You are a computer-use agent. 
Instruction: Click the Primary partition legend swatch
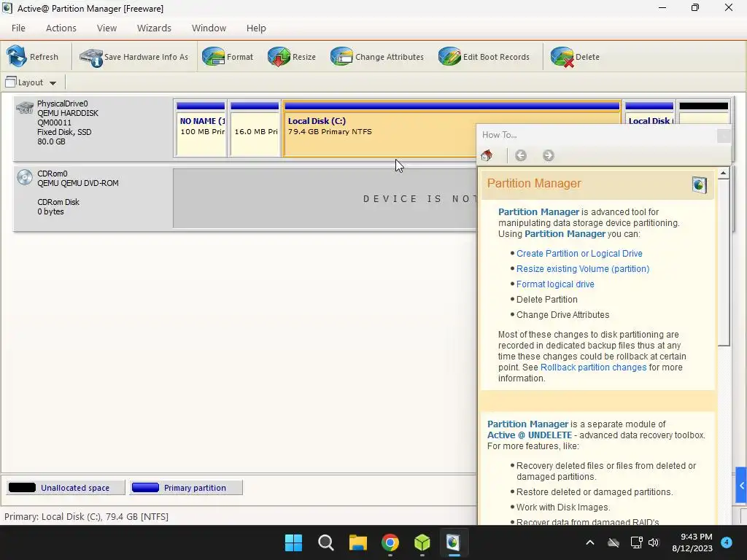(x=145, y=488)
